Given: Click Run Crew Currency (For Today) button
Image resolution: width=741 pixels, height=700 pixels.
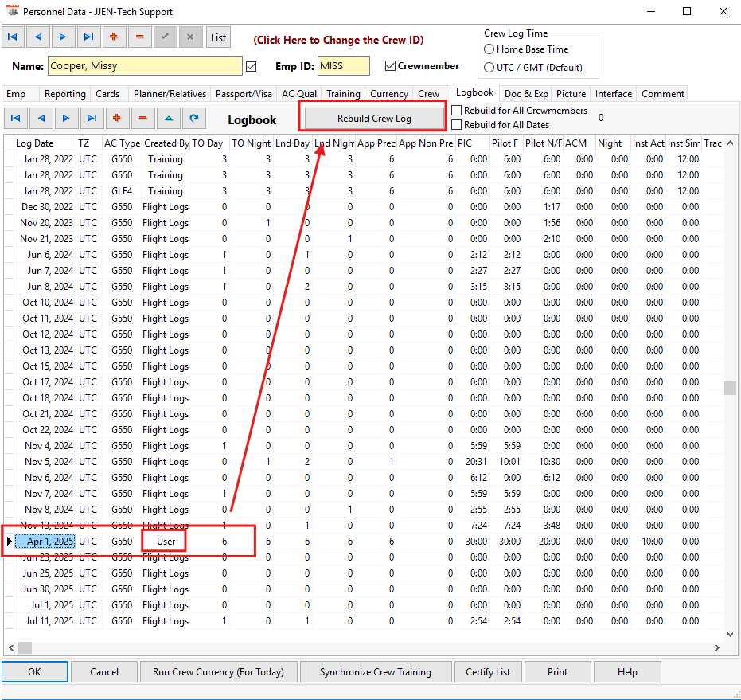Looking at the screenshot, I should click(218, 671).
